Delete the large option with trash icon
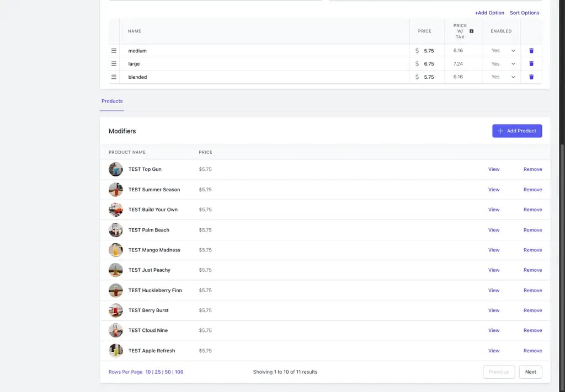Screen dimensions: 565x392 tap(531, 64)
